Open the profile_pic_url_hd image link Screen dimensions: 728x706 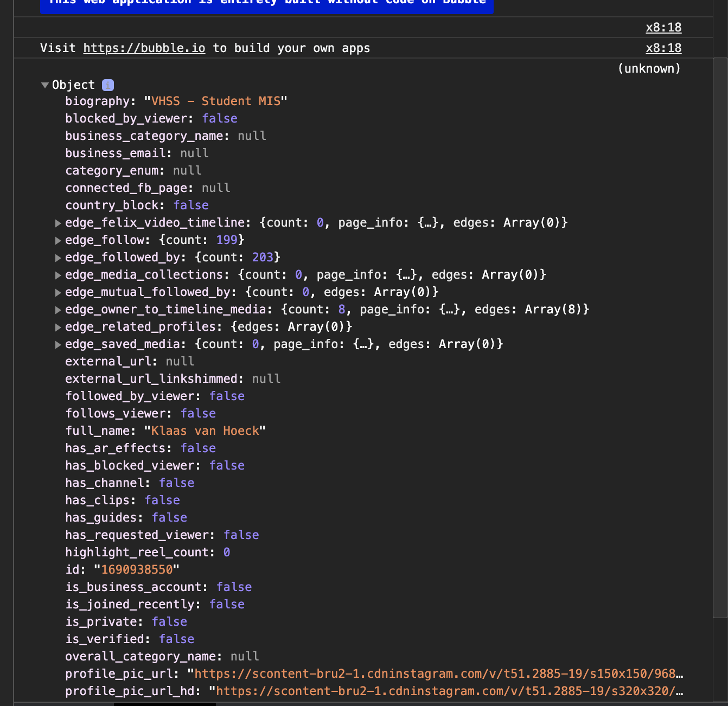(x=449, y=691)
